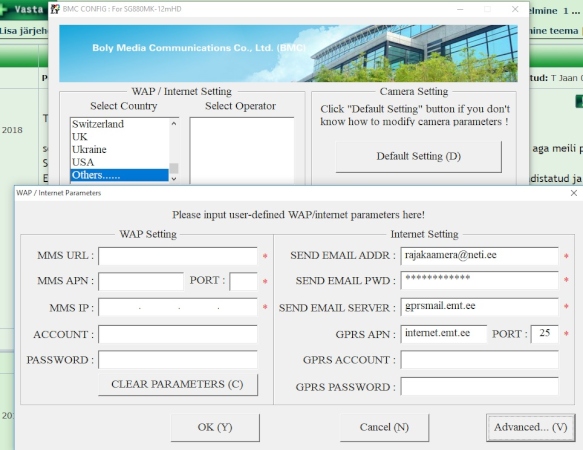The width and height of the screenshot is (583, 450).
Task: Click the CLEAR PARAMETERS (C) button
Action: pos(177,384)
